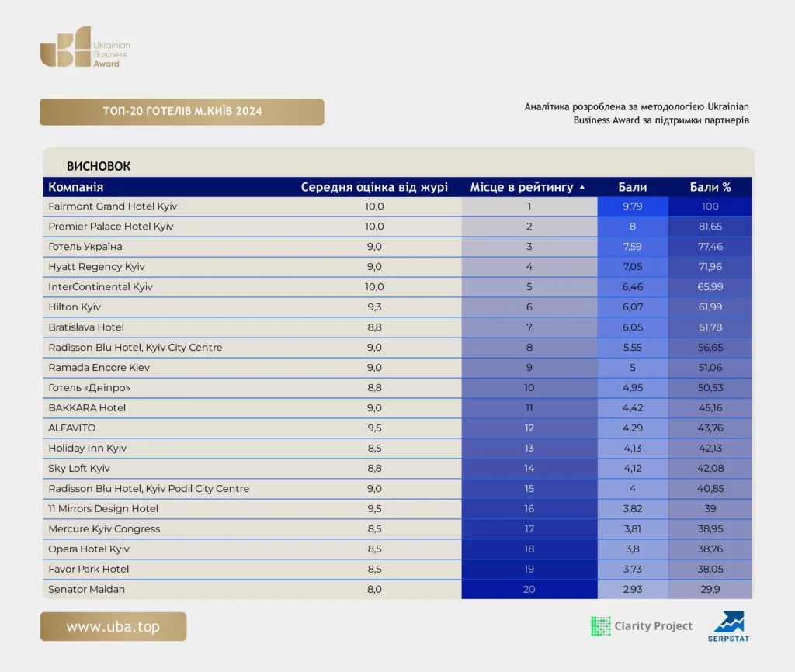Click the 9,3 jury score for Hilton Kyiv
The image size is (795, 672).
click(374, 307)
